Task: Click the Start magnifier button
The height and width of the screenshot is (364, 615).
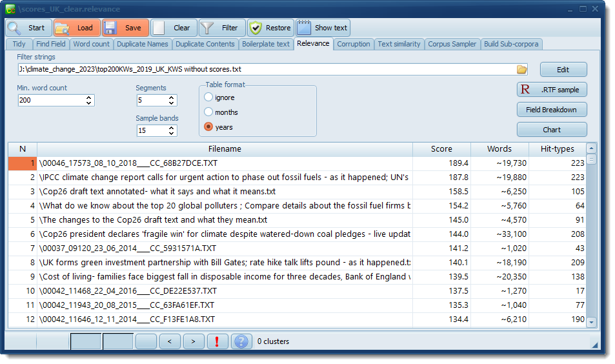Action: click(29, 28)
